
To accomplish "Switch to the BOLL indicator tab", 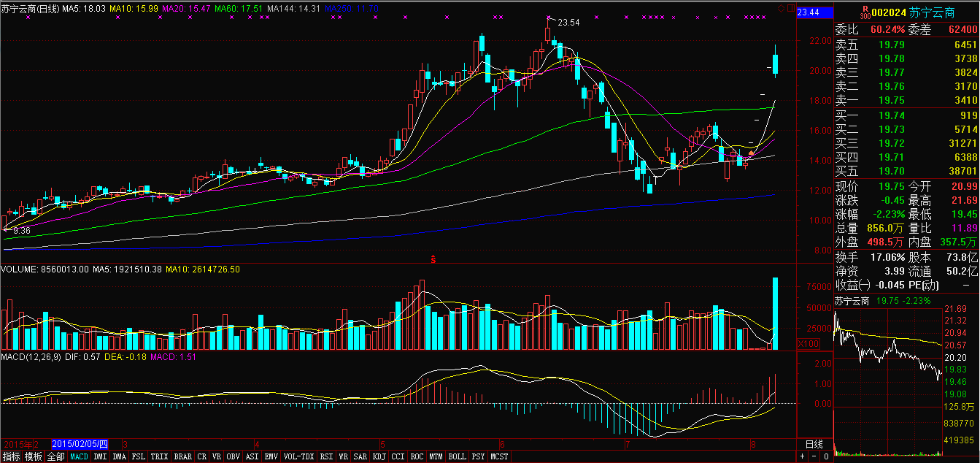I will pyautogui.click(x=457, y=456).
